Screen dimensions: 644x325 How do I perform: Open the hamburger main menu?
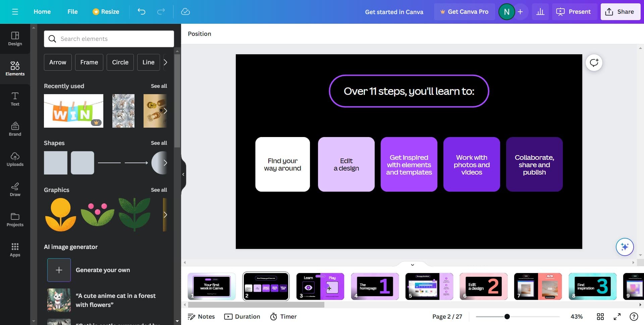click(x=15, y=12)
